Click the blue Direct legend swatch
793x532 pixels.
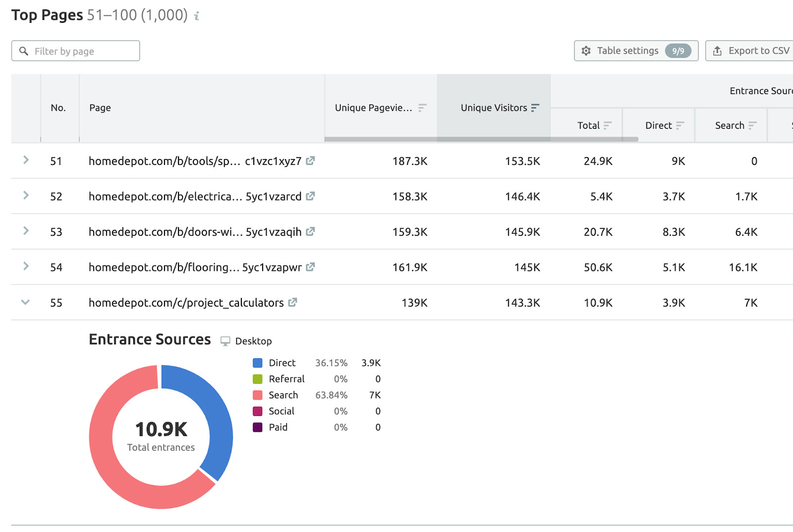pos(258,363)
